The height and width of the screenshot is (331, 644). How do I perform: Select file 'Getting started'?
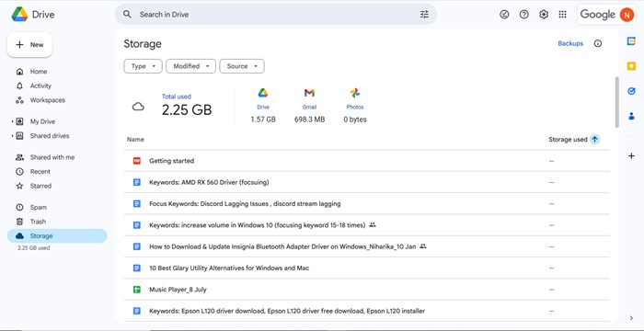click(x=366, y=161)
